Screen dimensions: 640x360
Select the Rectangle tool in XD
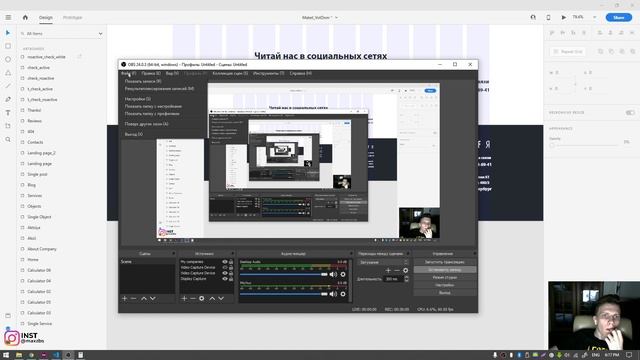(x=8, y=46)
